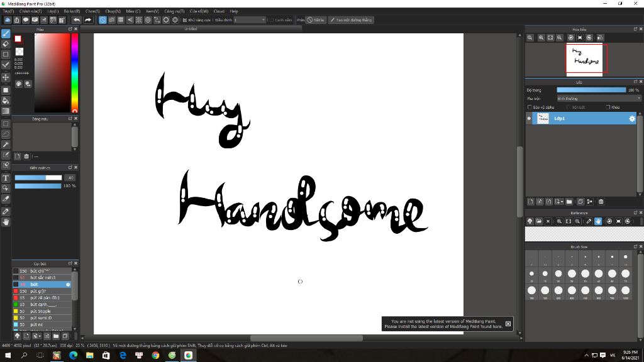The image size is (644, 362).
Task: Turn off snap with the highlighted toolbar icon
Action: point(103,19)
